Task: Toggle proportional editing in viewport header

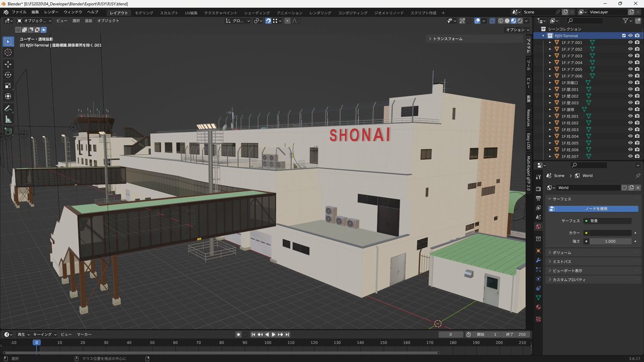Action: click(x=287, y=21)
